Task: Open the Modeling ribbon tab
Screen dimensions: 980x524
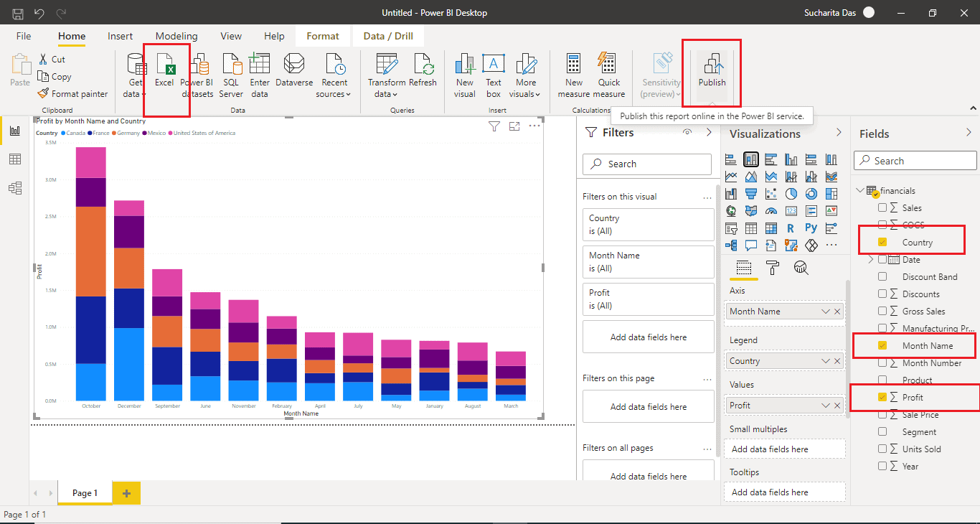Action: pyautogui.click(x=176, y=36)
